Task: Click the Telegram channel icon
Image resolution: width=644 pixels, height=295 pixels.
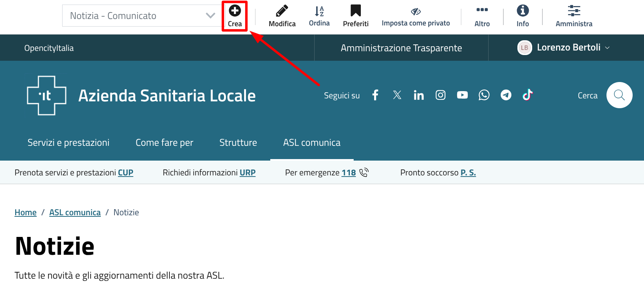Action: tap(506, 95)
